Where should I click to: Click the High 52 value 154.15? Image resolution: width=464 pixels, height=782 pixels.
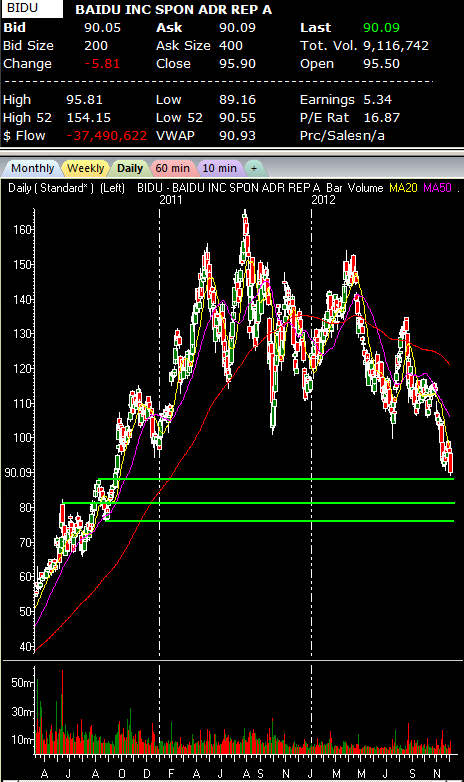click(x=88, y=118)
